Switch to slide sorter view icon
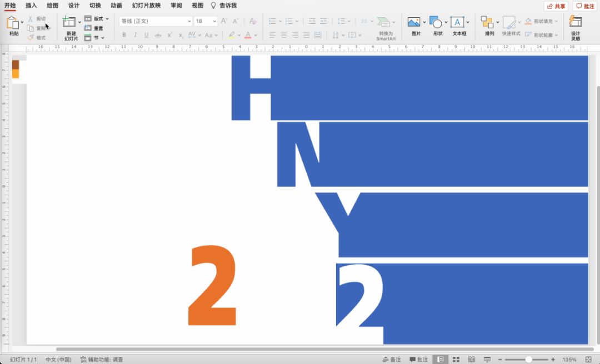Image resolution: width=600 pixels, height=364 pixels. point(456,360)
